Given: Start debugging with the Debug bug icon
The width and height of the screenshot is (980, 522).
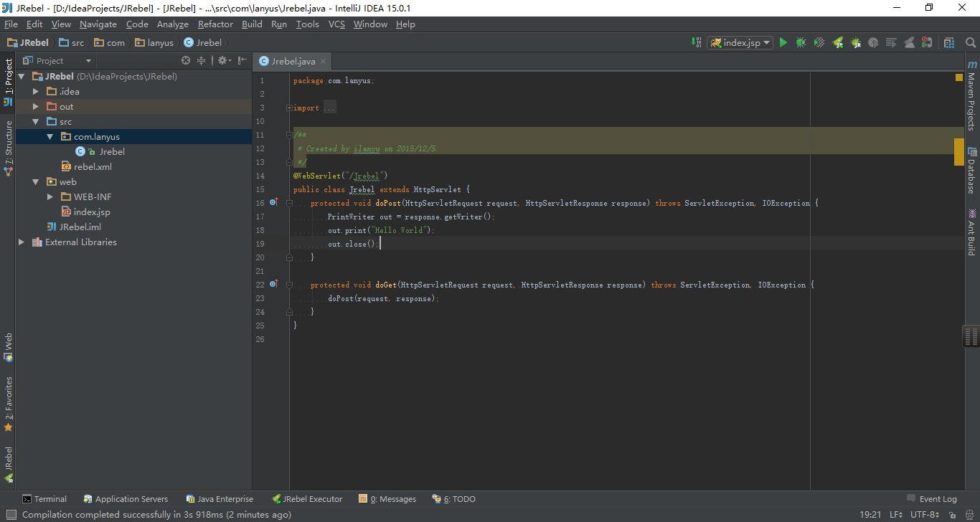Looking at the screenshot, I should point(801,43).
